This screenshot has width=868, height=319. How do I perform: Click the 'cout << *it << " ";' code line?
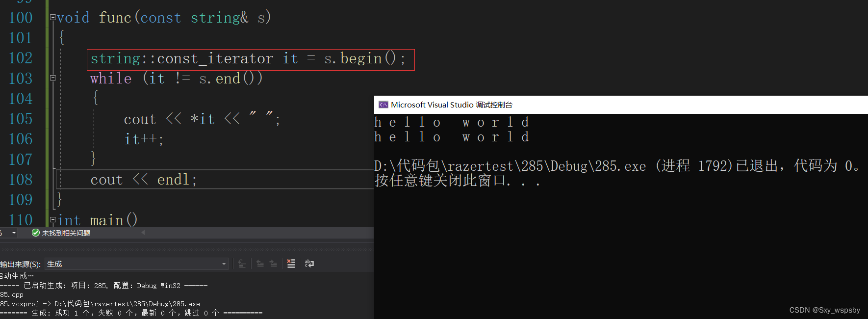[x=202, y=119]
